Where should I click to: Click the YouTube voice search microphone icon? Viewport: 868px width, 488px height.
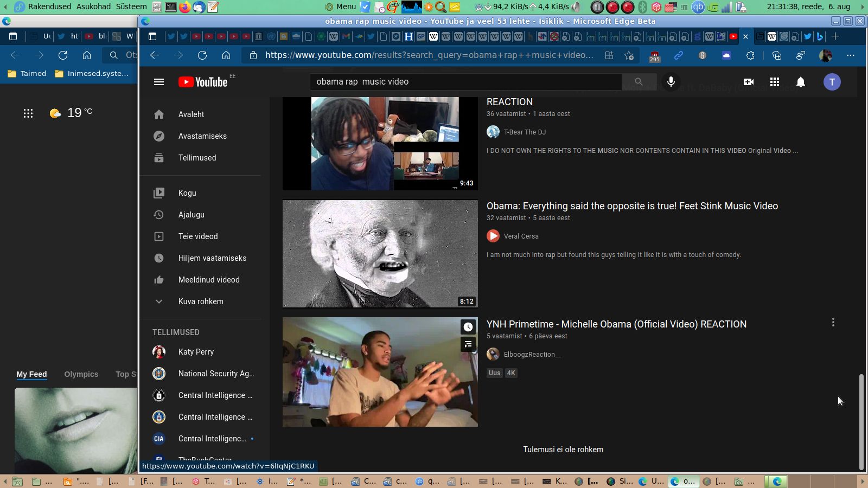click(x=671, y=82)
